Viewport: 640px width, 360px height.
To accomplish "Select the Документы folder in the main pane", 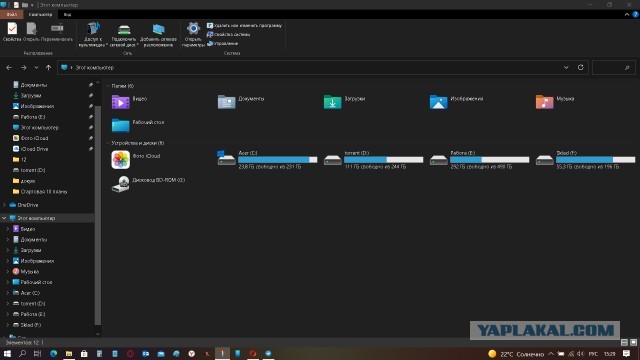I will click(x=241, y=102).
